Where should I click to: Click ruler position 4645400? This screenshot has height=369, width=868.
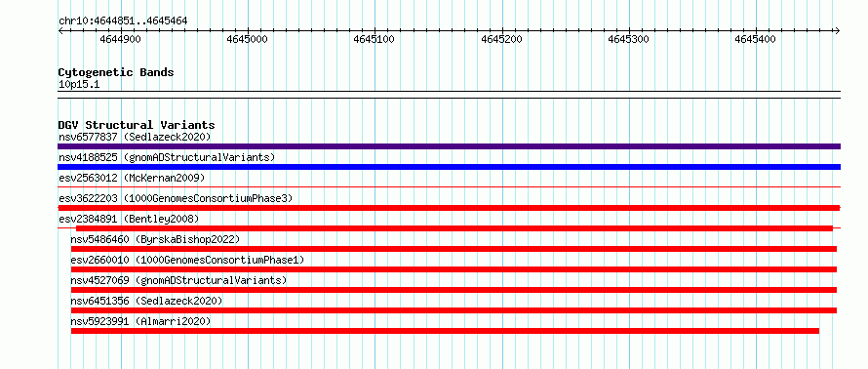tap(756, 39)
